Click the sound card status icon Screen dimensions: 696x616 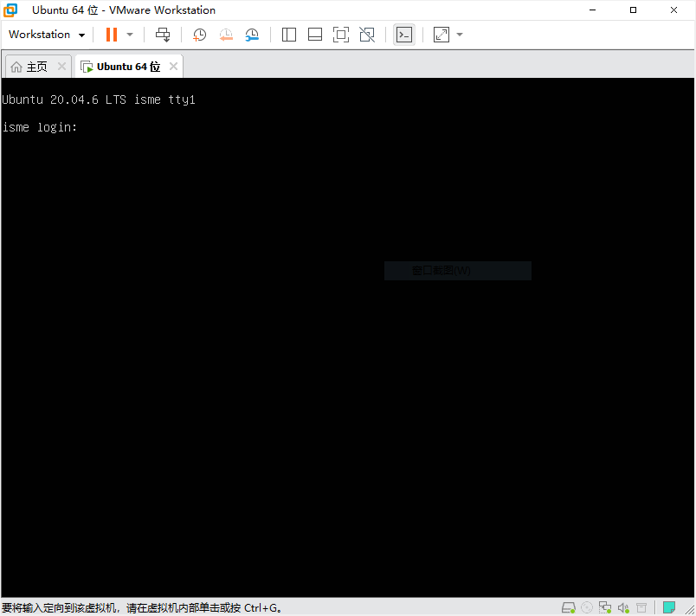pyautogui.click(x=623, y=607)
